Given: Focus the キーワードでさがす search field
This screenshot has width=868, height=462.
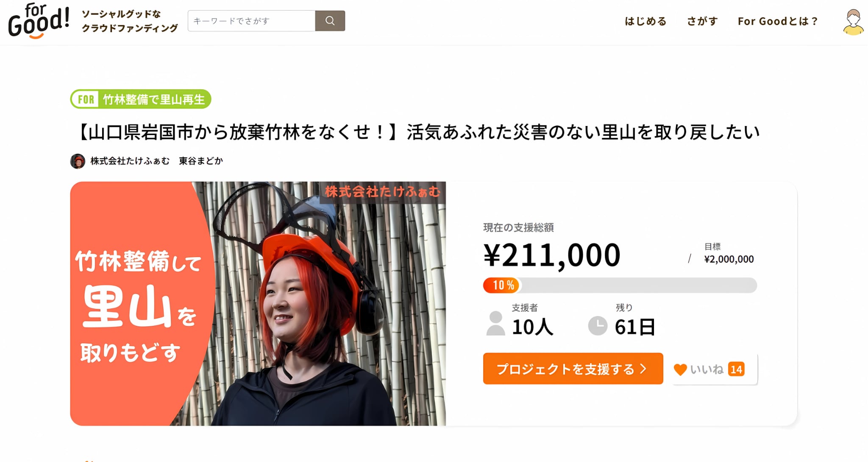Looking at the screenshot, I should click(x=251, y=21).
